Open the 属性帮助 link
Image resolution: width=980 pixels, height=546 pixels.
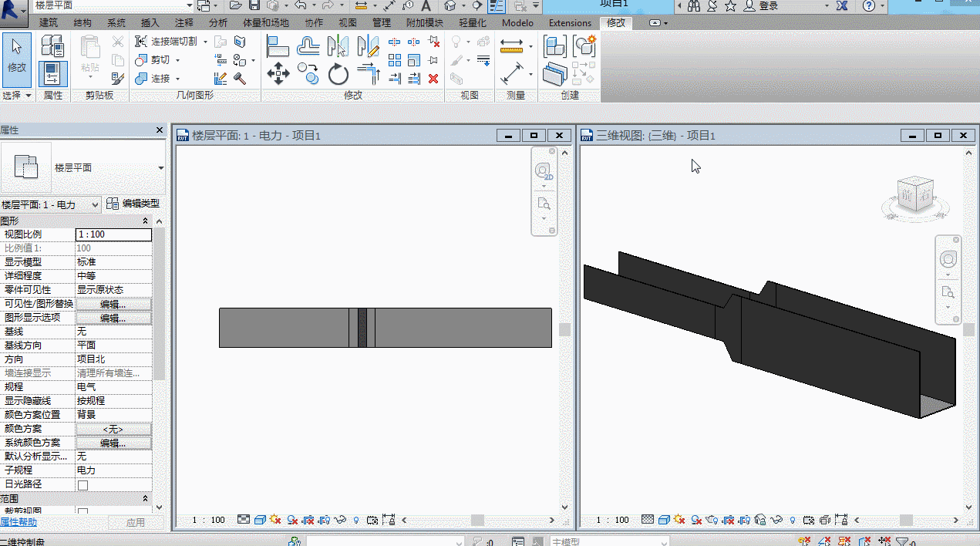pyautogui.click(x=19, y=523)
